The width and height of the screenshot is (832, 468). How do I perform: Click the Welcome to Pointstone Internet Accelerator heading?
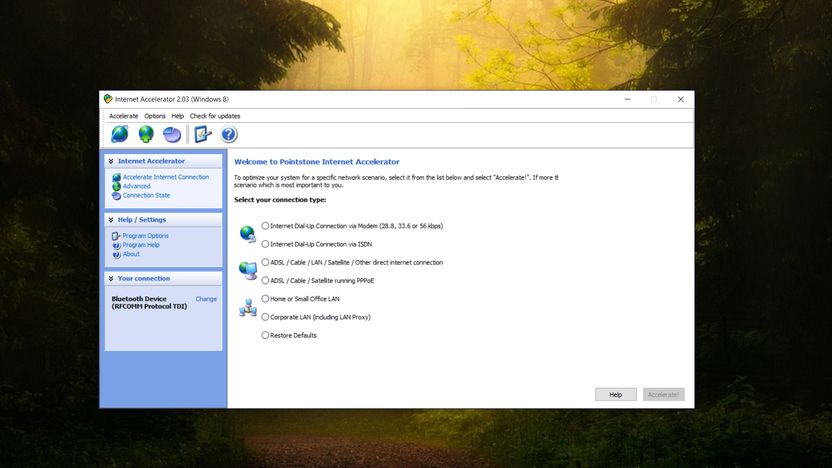pos(317,162)
